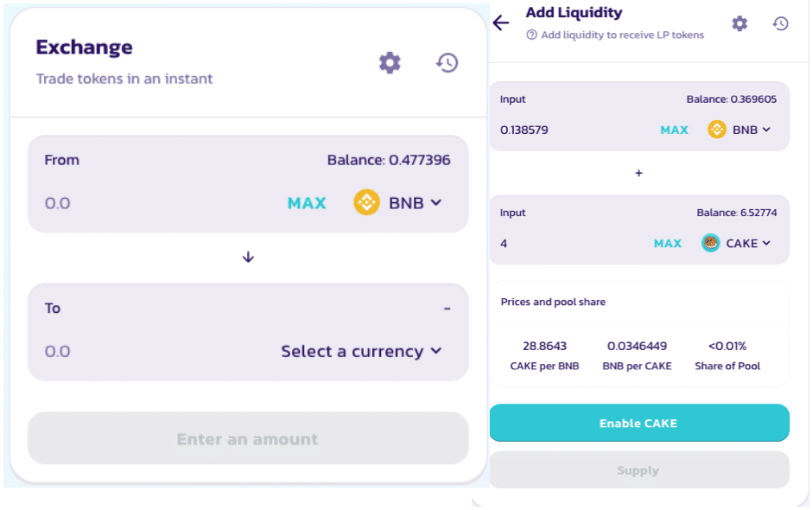Expand BNB token dropdown in Add Liquidity
Image resolution: width=812 pixels, height=510 pixels.
click(x=765, y=130)
